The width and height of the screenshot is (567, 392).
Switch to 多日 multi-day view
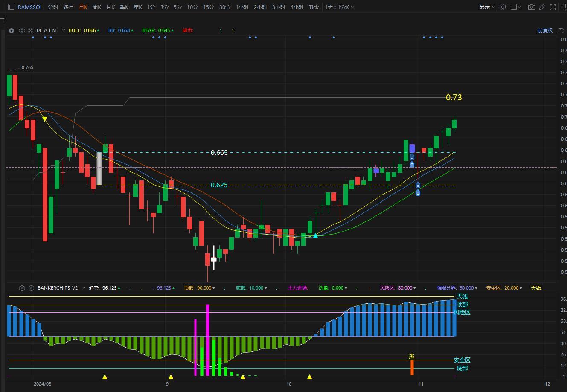coord(68,7)
